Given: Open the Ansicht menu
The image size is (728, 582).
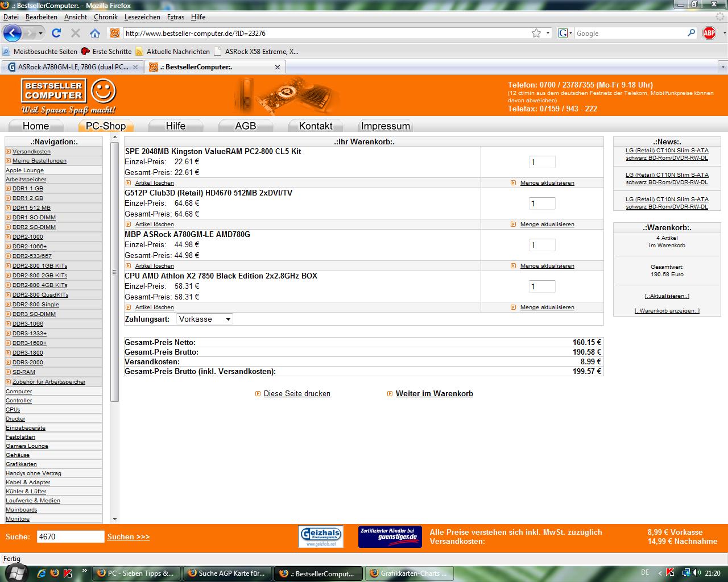Looking at the screenshot, I should click(76, 17).
